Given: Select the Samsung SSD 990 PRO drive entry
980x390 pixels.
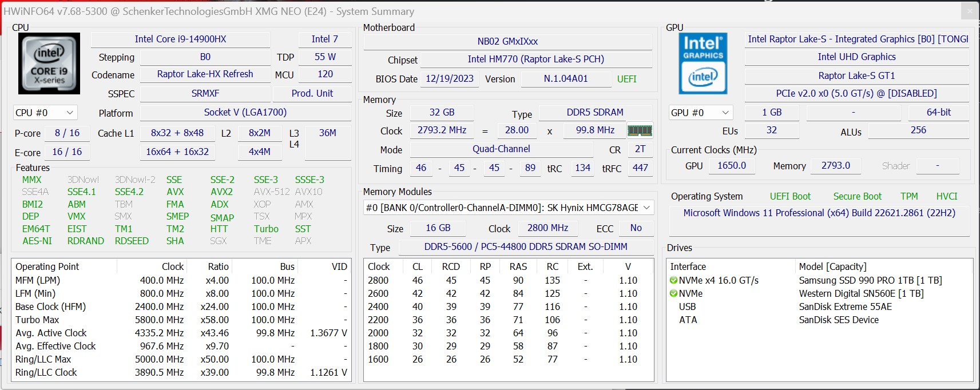Looking at the screenshot, I should [870, 281].
